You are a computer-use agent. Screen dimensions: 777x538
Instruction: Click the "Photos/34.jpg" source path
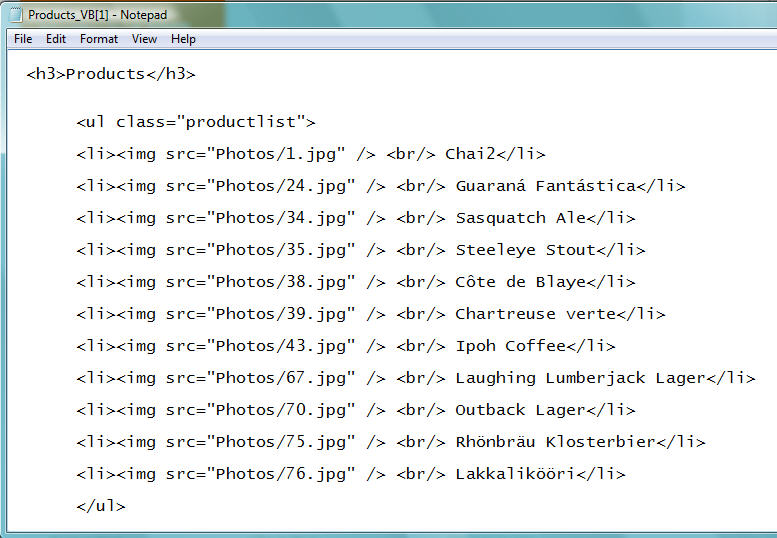[x=280, y=218]
